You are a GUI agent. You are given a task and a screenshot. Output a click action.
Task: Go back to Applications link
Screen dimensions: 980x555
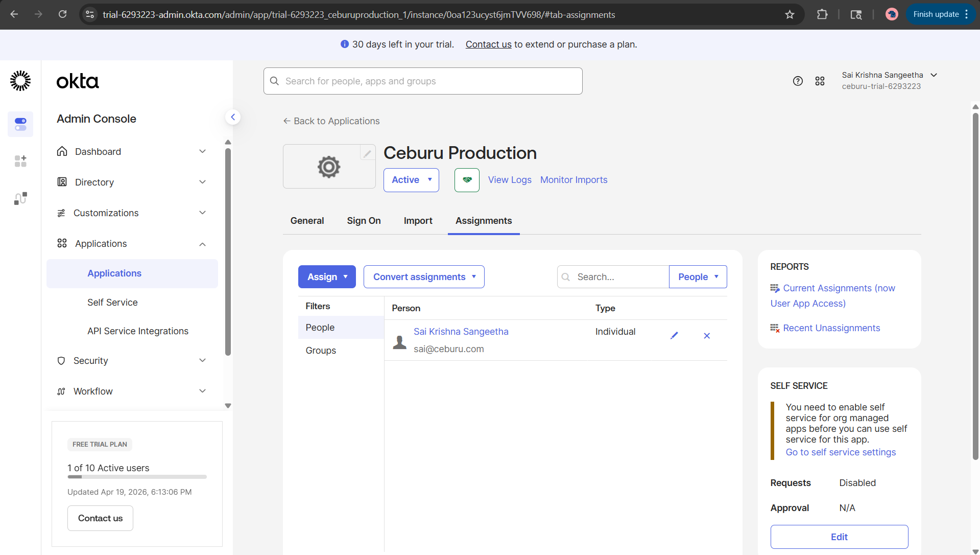[331, 121]
